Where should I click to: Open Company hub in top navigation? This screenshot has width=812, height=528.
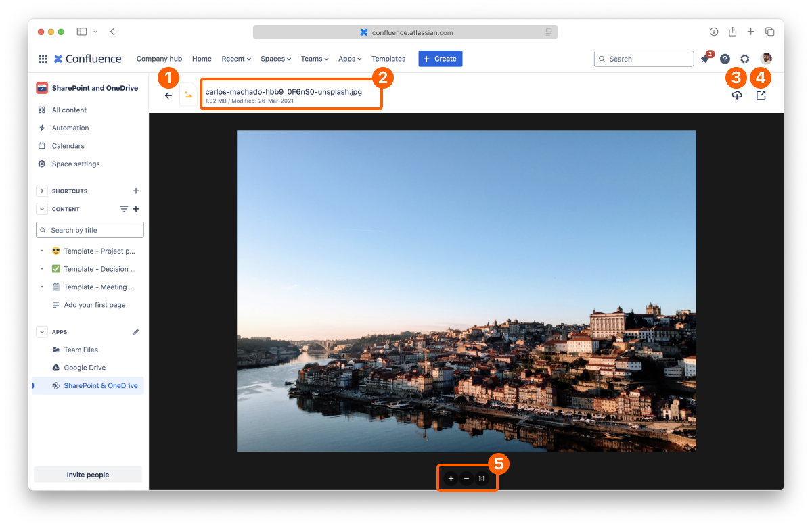click(x=159, y=59)
